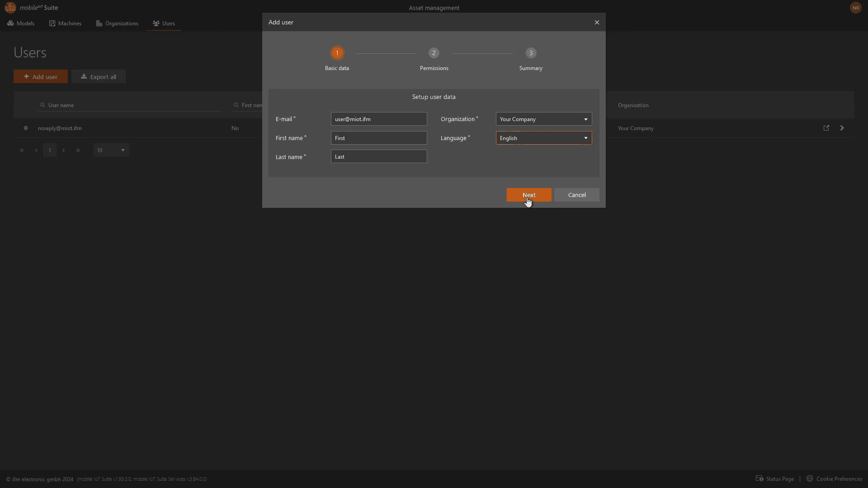
Task: Switch to the Organizations tab
Action: 117,23
